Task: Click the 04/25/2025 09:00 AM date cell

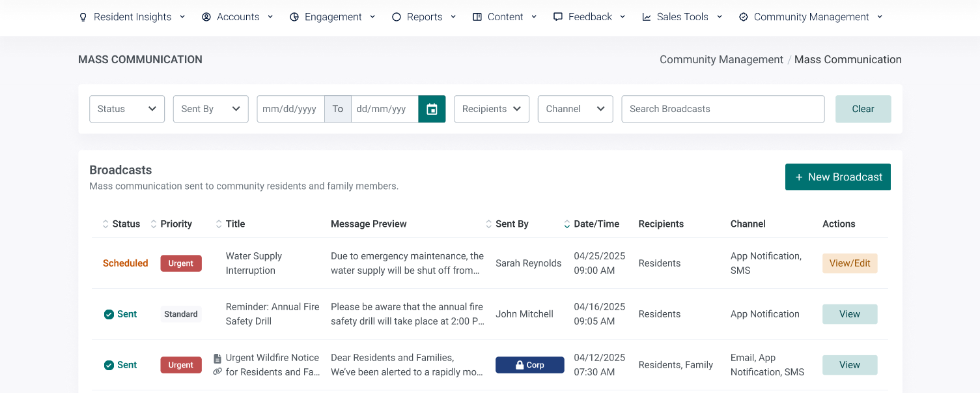Action: 599,263
